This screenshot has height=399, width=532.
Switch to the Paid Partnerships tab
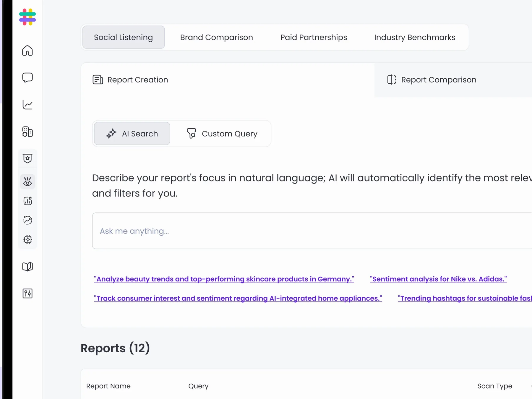click(x=314, y=37)
